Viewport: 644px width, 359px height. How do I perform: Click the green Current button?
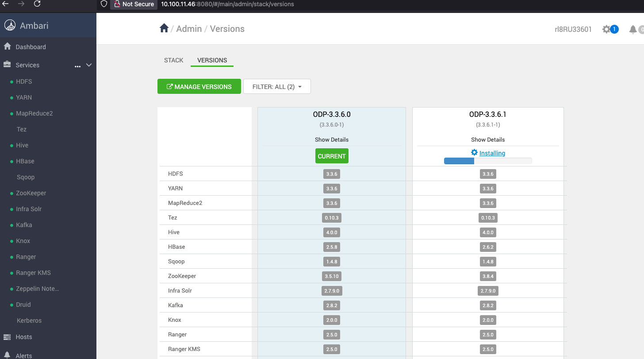click(331, 156)
